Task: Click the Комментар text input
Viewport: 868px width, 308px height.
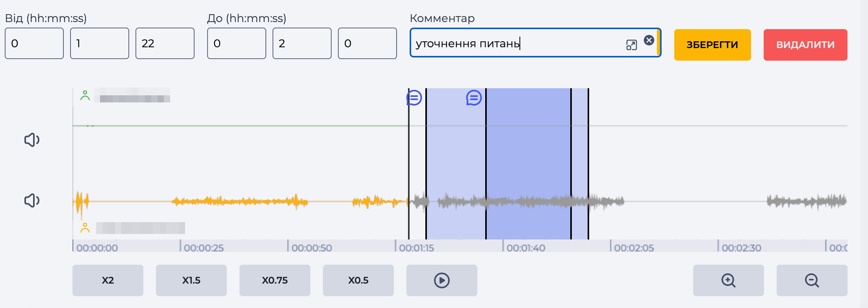Action: [x=516, y=43]
